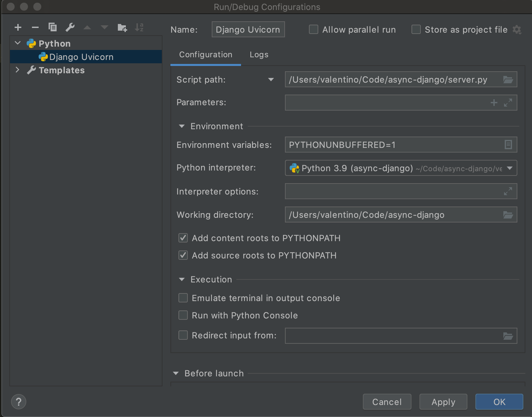
Task: Click the Name field containing Django Uvicorn
Action: click(248, 29)
